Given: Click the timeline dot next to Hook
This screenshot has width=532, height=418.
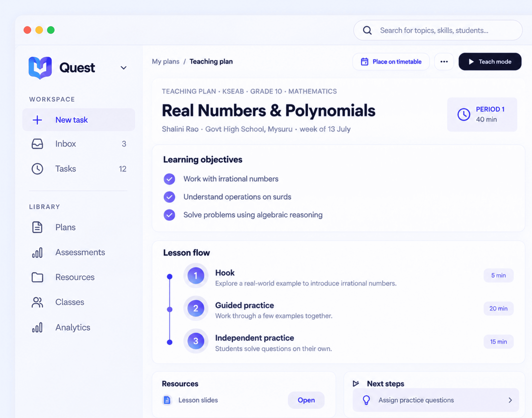Looking at the screenshot, I should 170,276.
